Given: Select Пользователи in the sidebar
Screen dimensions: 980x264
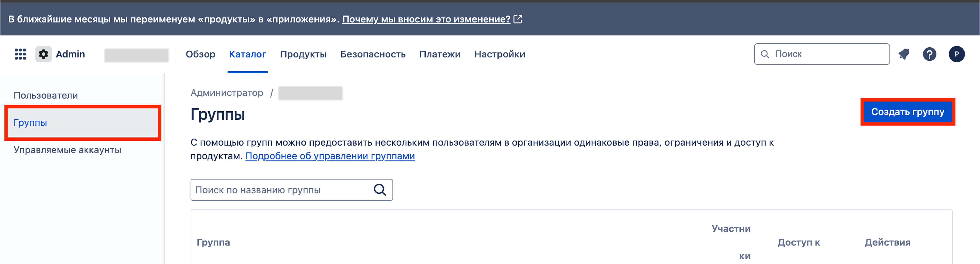Looking at the screenshot, I should click(x=46, y=95).
